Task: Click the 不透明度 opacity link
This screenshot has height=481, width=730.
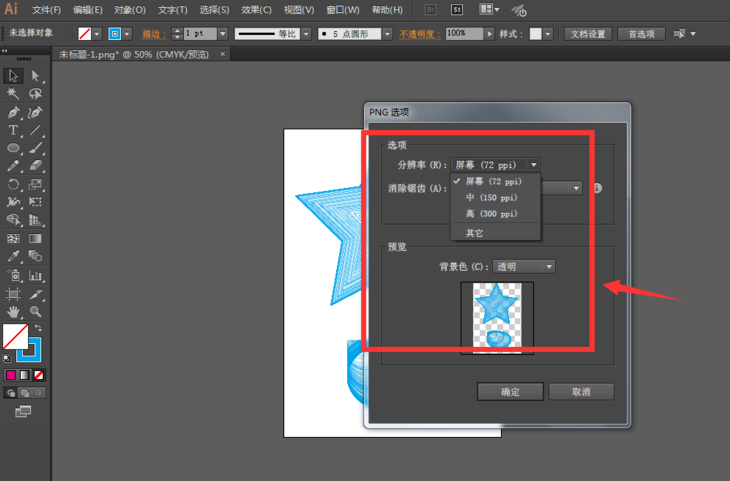Action: tap(419, 34)
